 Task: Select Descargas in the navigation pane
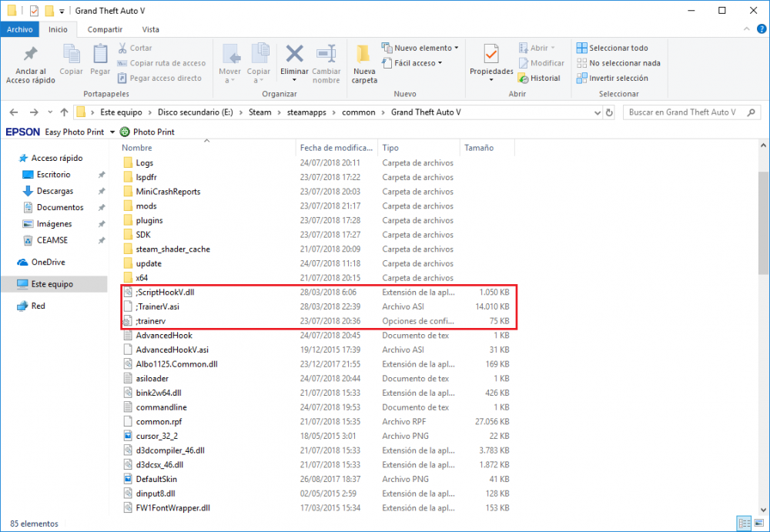tap(55, 191)
